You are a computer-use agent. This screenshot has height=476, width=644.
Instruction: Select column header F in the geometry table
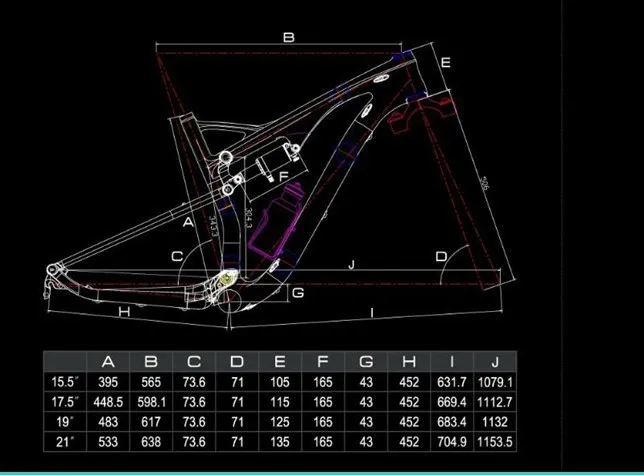pyautogui.click(x=323, y=362)
